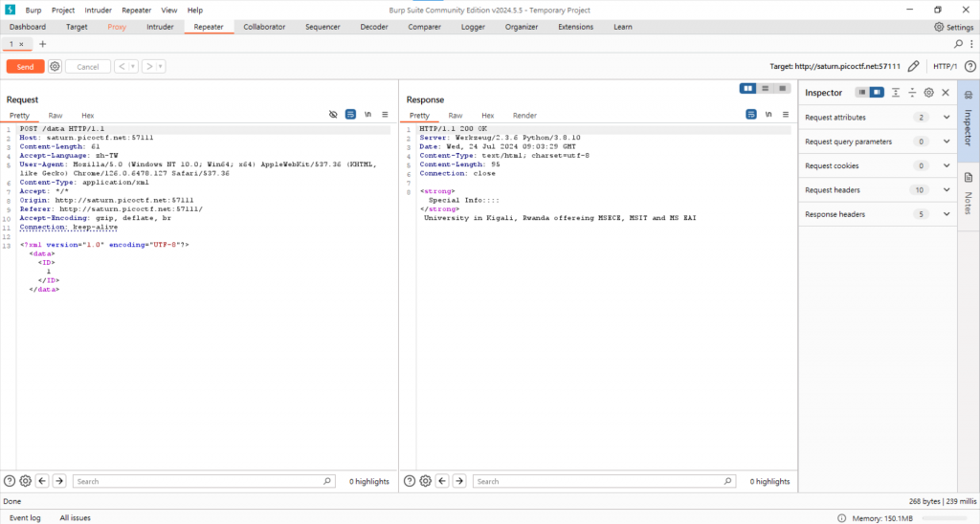Add a new Repeater tab

(42, 44)
